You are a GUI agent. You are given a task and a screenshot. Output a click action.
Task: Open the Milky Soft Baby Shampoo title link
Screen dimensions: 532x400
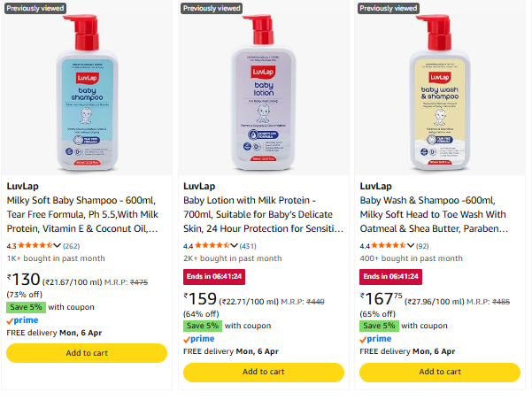pyautogui.click(x=86, y=214)
